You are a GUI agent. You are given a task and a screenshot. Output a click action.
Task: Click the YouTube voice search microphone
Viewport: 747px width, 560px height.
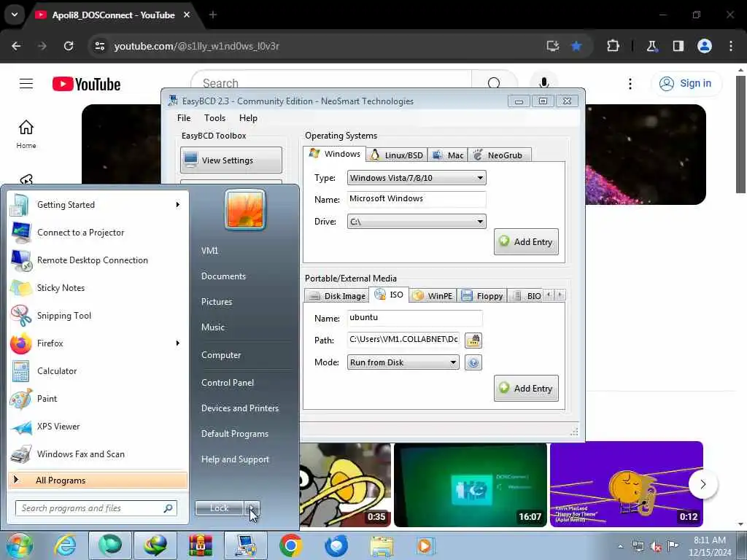543,82
